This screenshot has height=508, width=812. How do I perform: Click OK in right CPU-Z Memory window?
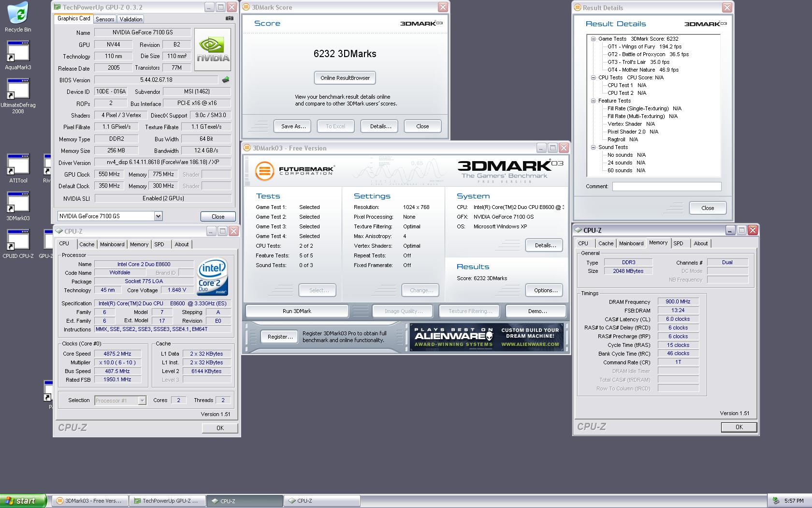739,427
